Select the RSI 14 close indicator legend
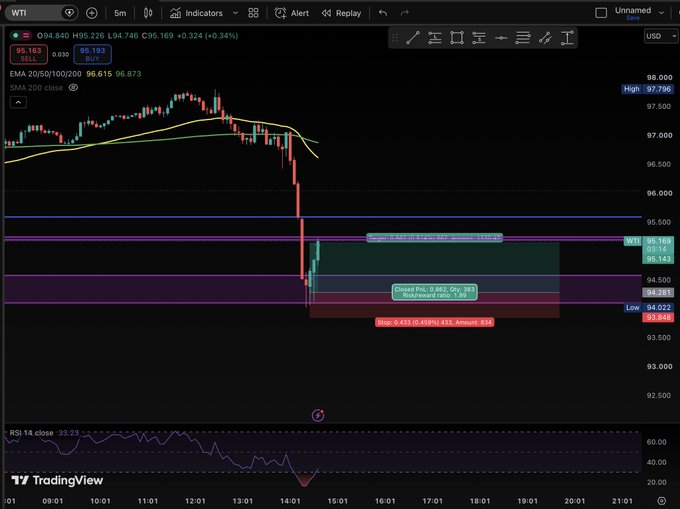Viewport: 680px width, 509px height. pyautogui.click(x=31, y=433)
